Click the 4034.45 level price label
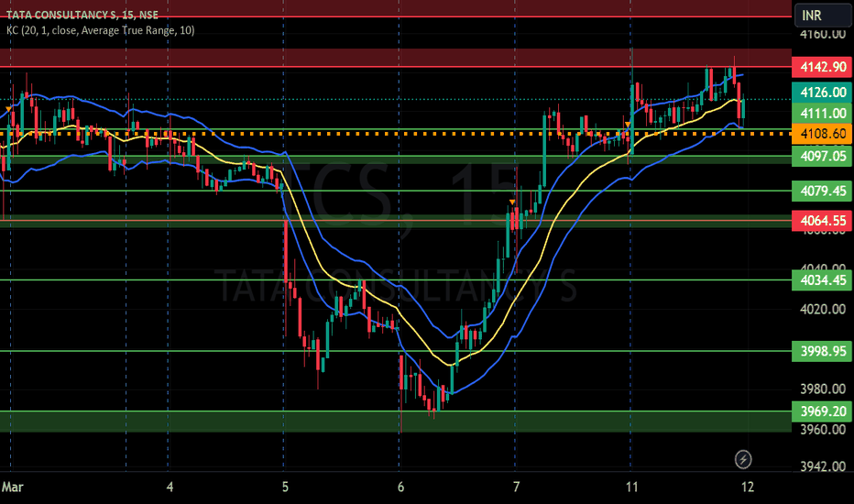The height and width of the screenshot is (504, 854). 823,280
